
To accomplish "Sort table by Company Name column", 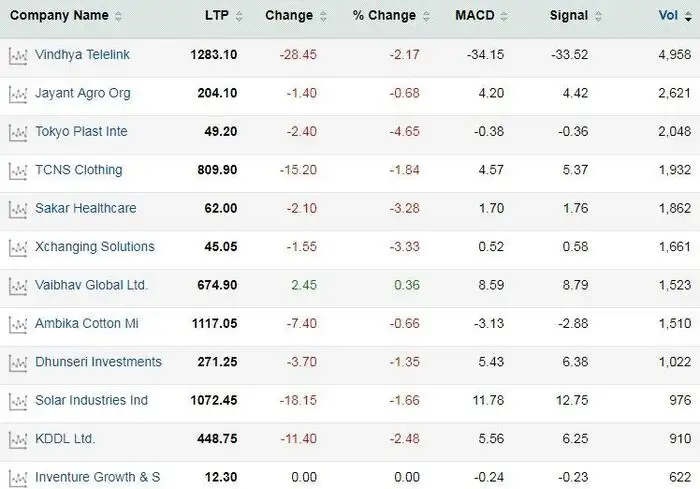I will click(x=60, y=16).
